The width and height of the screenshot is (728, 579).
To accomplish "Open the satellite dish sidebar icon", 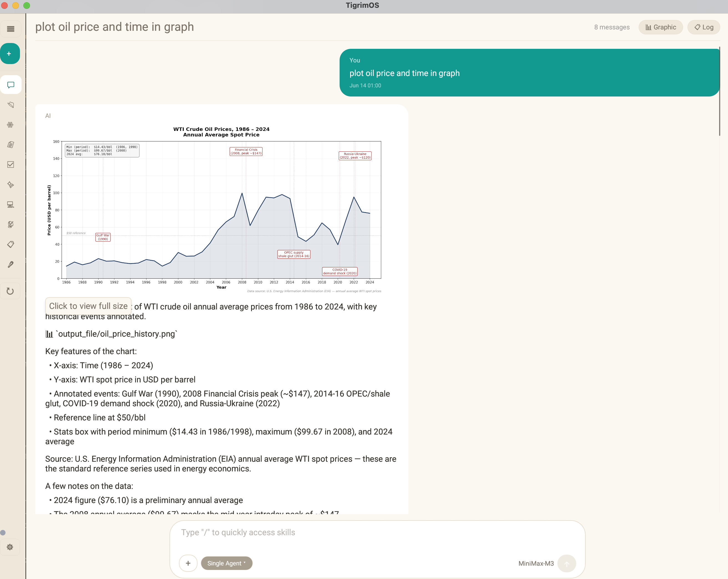I will point(11,224).
